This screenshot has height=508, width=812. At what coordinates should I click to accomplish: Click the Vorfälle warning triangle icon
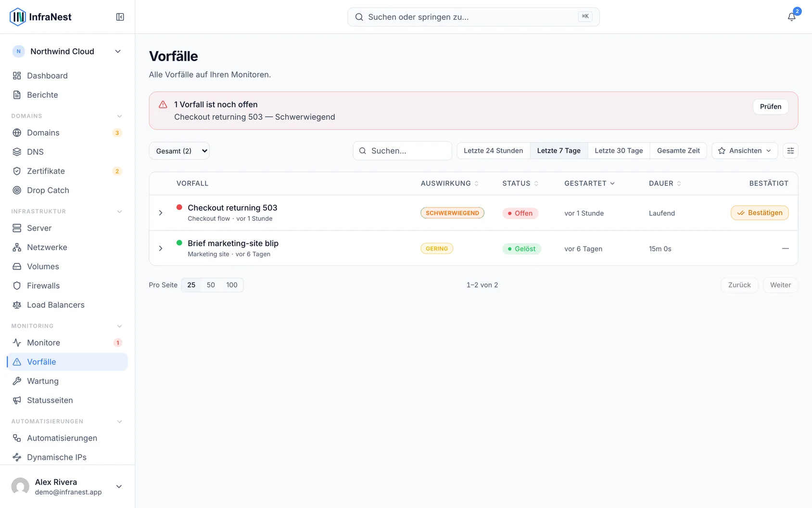point(17,362)
